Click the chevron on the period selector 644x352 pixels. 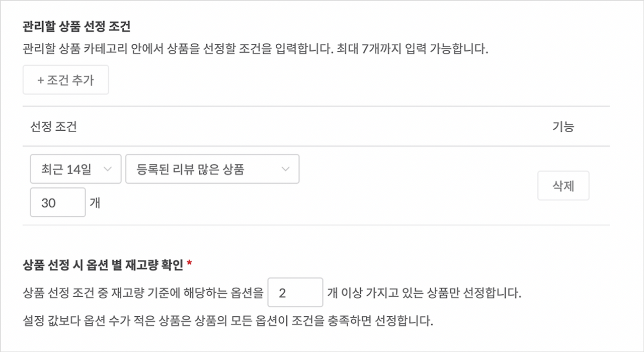tap(108, 169)
